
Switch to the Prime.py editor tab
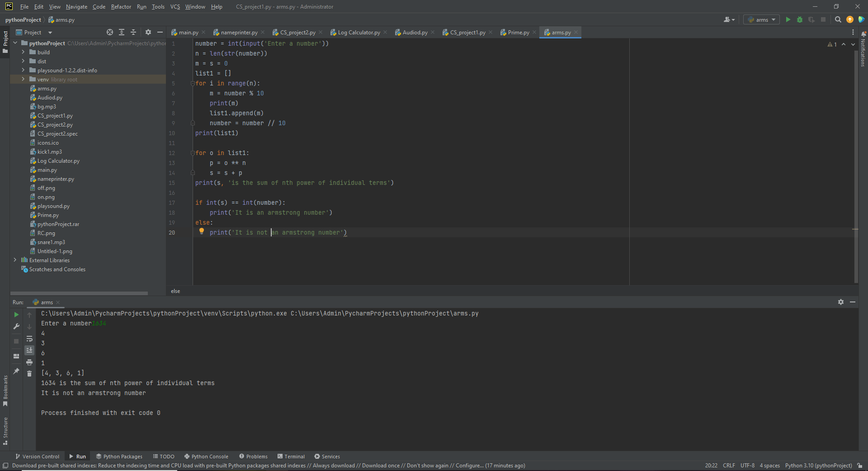519,33
